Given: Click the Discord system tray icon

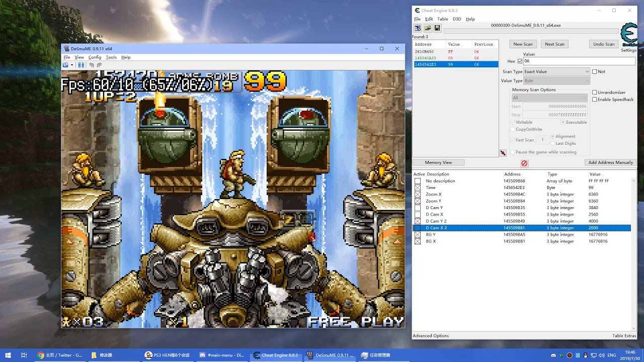Looking at the screenshot, I should (553, 355).
